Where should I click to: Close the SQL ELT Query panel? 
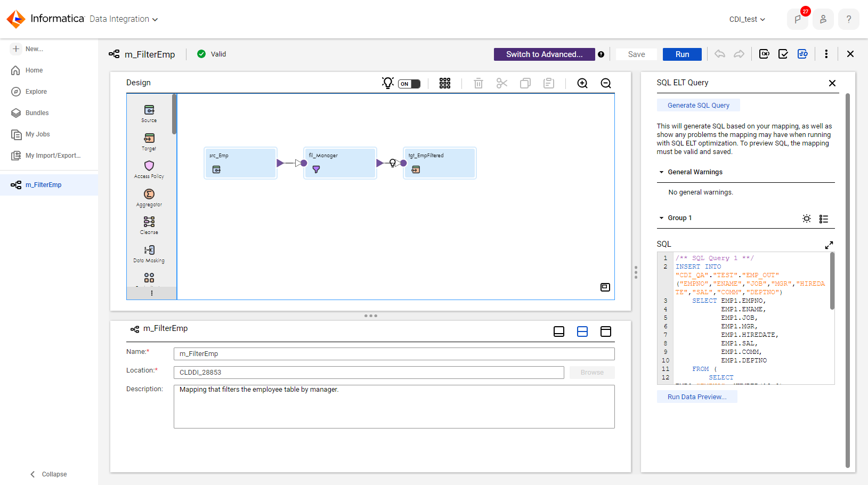[832, 83]
